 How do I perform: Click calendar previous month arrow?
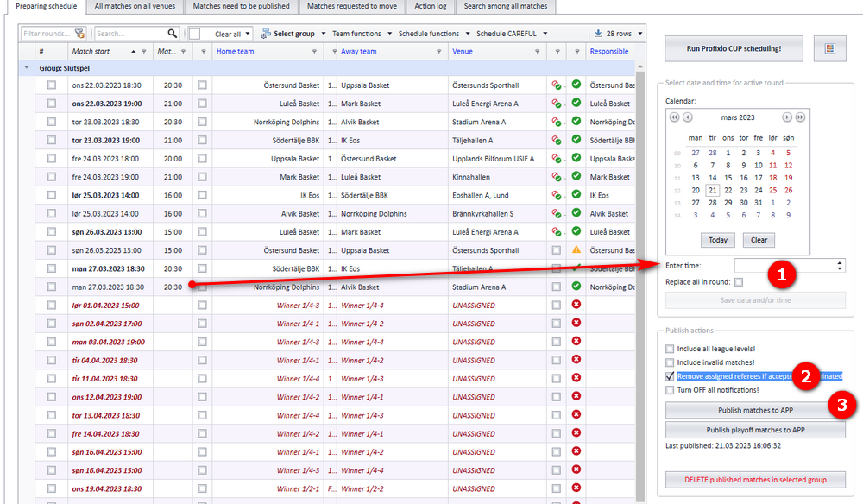(688, 117)
